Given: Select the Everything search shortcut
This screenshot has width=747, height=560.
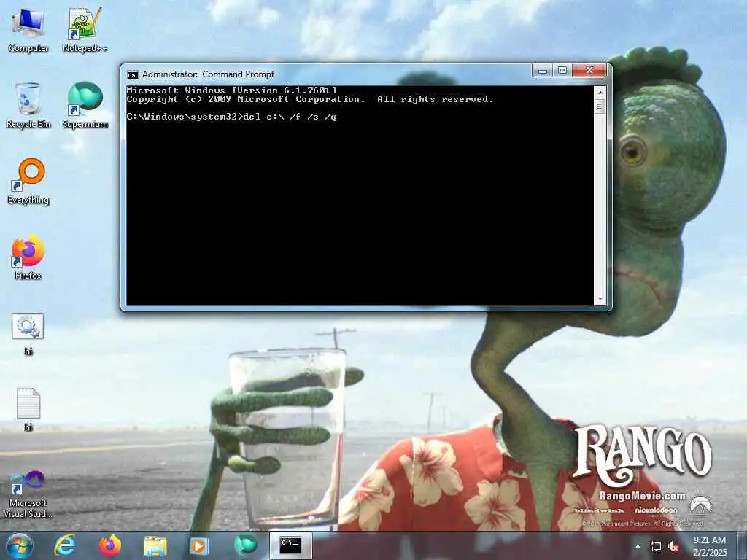Looking at the screenshot, I should coord(28,182).
